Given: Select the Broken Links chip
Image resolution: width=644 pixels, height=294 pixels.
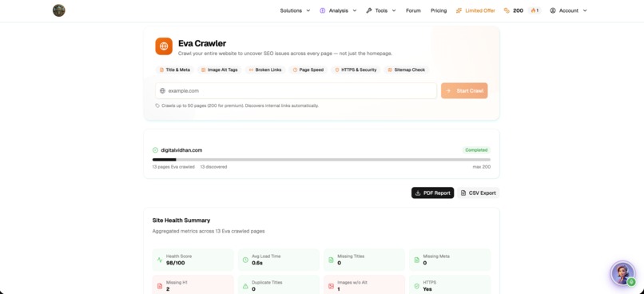Looking at the screenshot, I should click(x=265, y=70).
